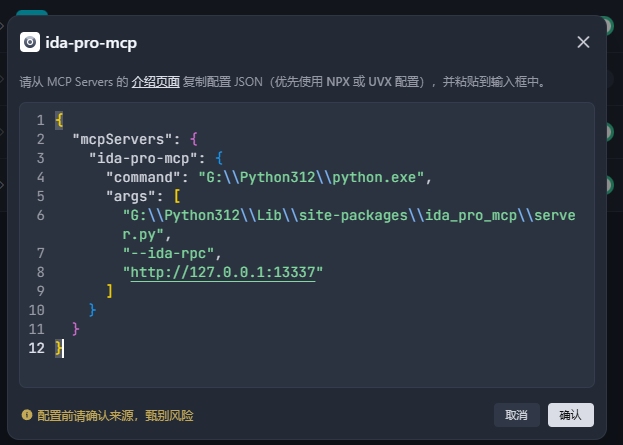The height and width of the screenshot is (445, 623).
Task: Close the ida-pro-mcp dialog
Action: (x=583, y=42)
